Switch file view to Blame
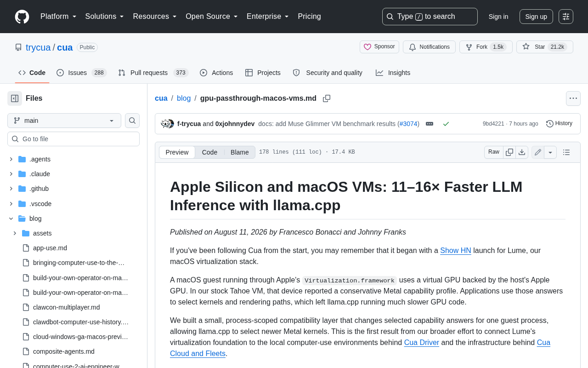This screenshot has width=588, height=368. (240, 152)
